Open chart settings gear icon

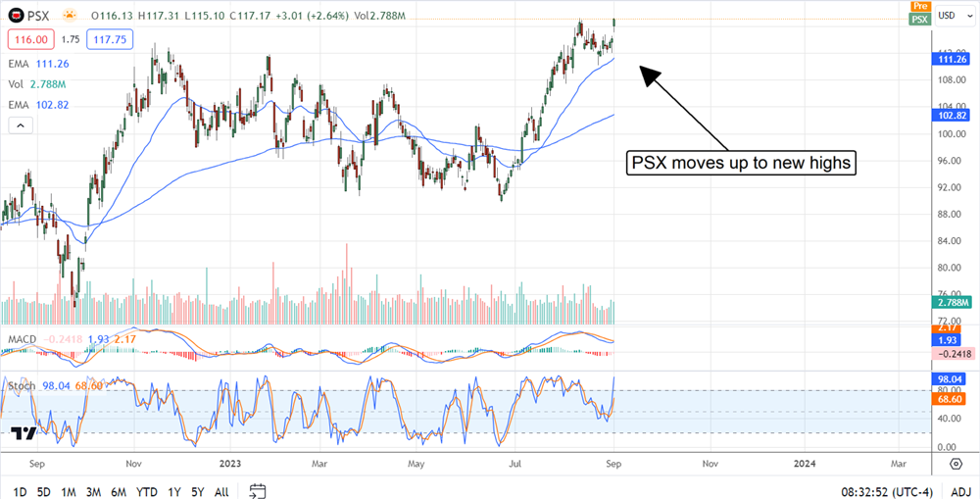(955, 464)
